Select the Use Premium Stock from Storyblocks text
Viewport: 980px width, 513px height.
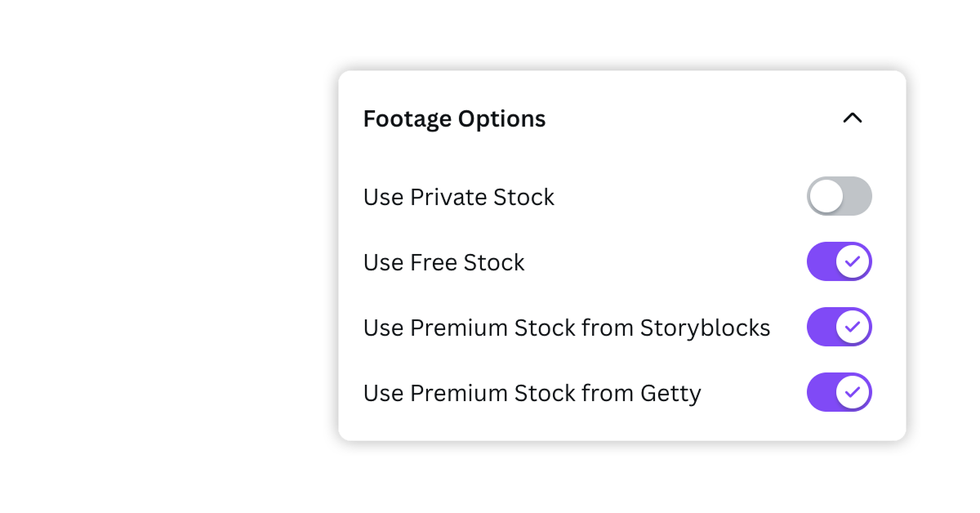coord(567,327)
